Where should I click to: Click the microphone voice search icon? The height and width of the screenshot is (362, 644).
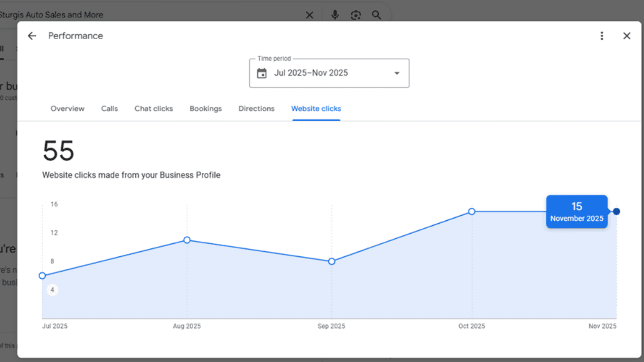[x=335, y=15]
